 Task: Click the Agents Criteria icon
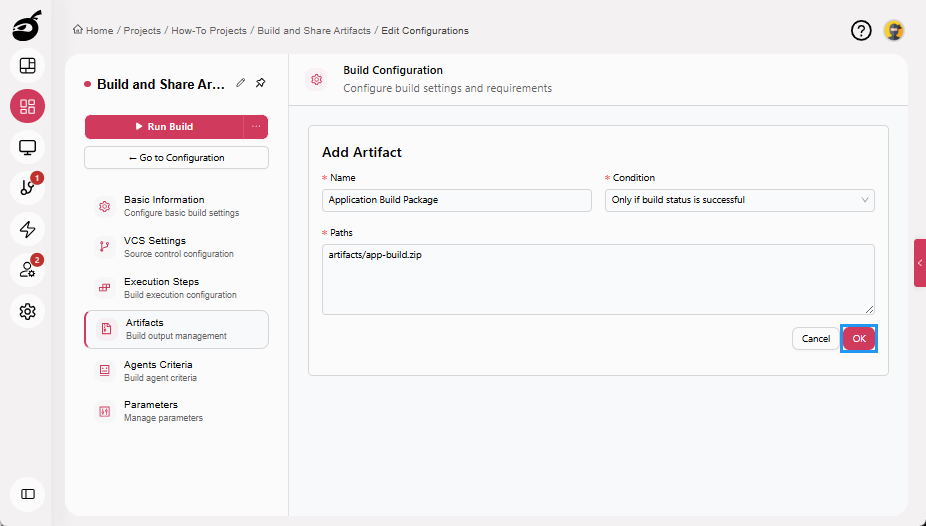(x=105, y=371)
